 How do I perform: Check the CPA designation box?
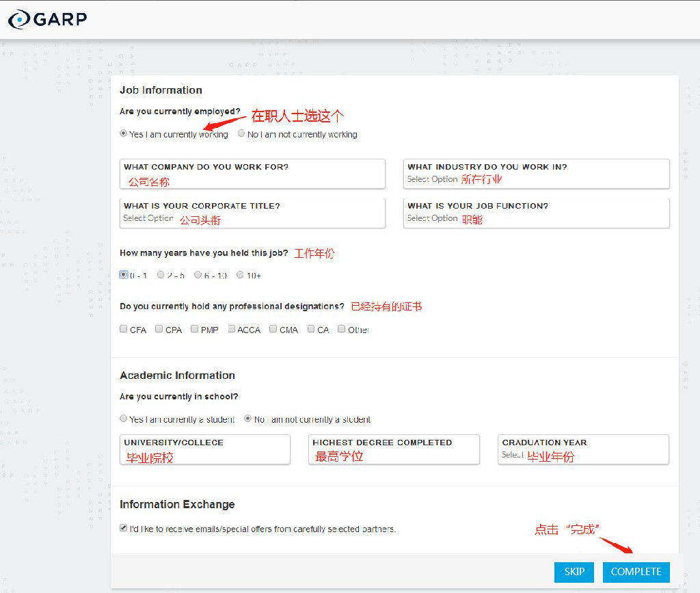(x=159, y=329)
